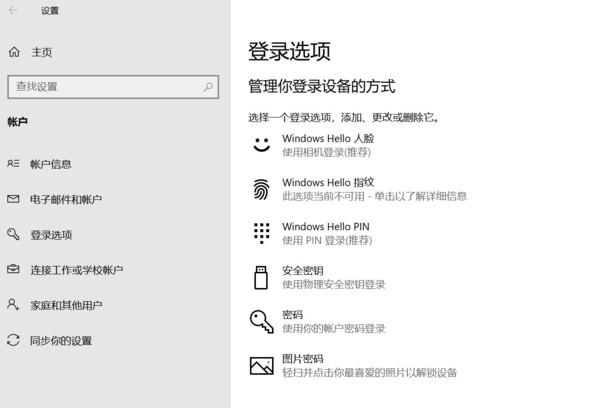Viewport: 600px width, 408px height.
Task: Open 主页 home page label
Action: [42, 52]
